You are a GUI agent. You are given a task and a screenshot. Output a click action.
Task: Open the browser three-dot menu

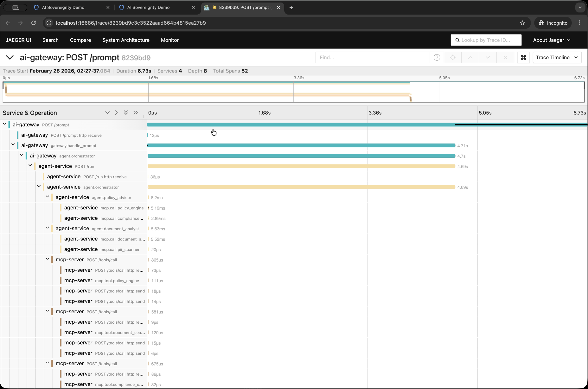(x=580, y=23)
